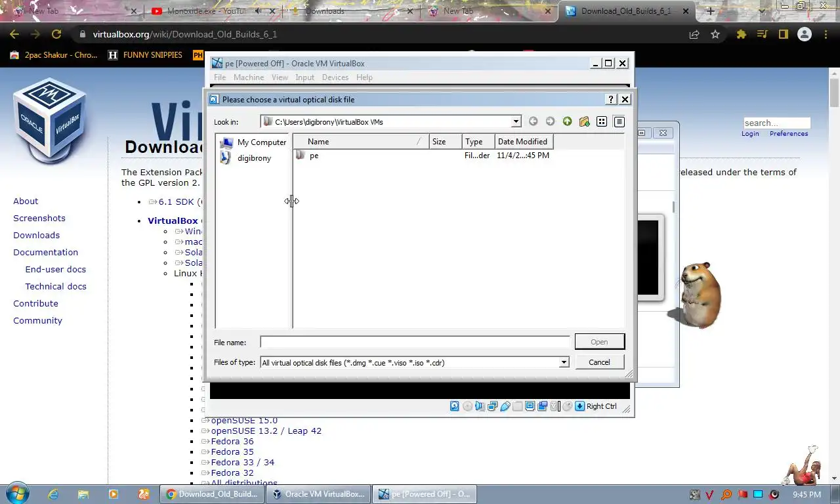Open View menu in pe VirtualBox window
Viewport: 840px width, 504px height.
coord(280,77)
